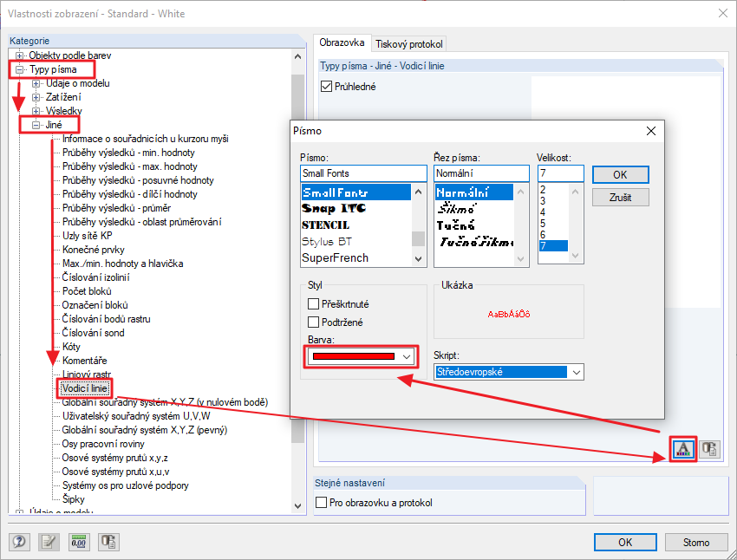Click the Řez písma style input field
This screenshot has width=737, height=560.
481,173
